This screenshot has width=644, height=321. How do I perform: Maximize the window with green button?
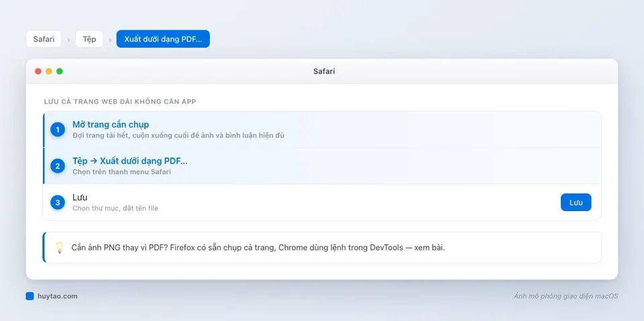pyautogui.click(x=60, y=72)
